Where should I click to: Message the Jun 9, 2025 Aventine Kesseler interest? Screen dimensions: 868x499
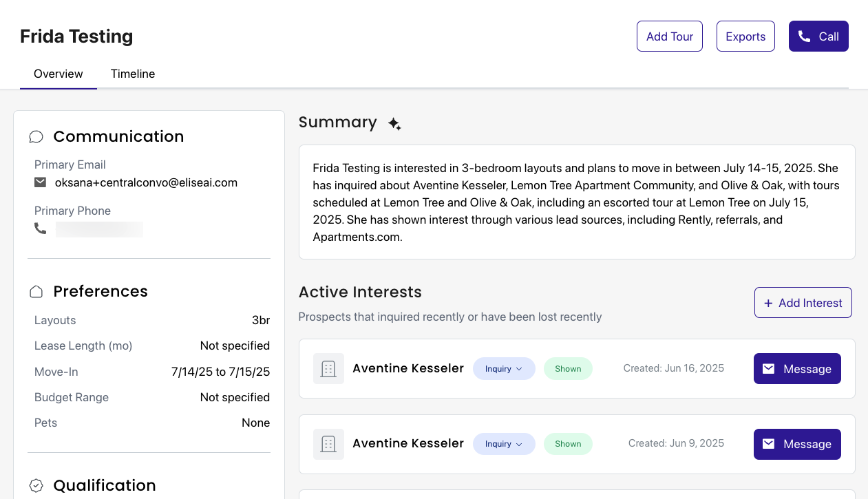(x=797, y=444)
